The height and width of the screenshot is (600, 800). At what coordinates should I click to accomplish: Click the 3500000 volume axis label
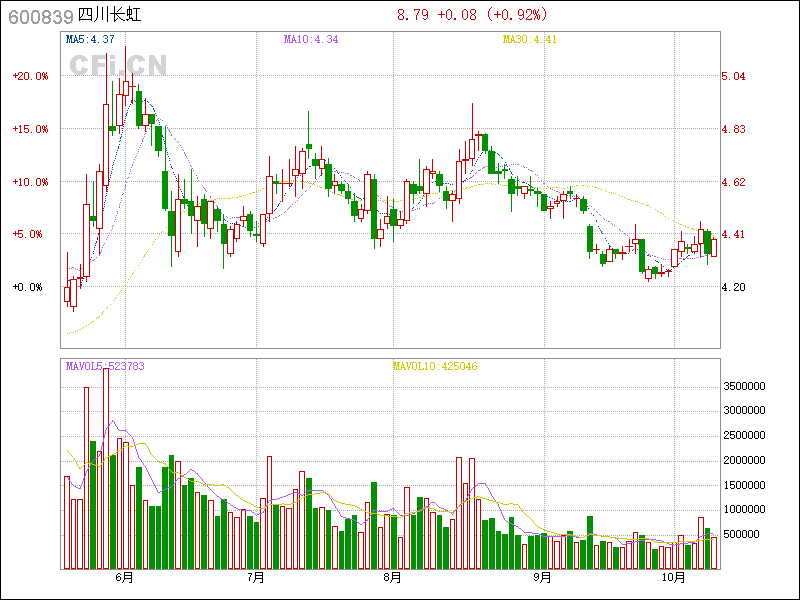tap(744, 385)
